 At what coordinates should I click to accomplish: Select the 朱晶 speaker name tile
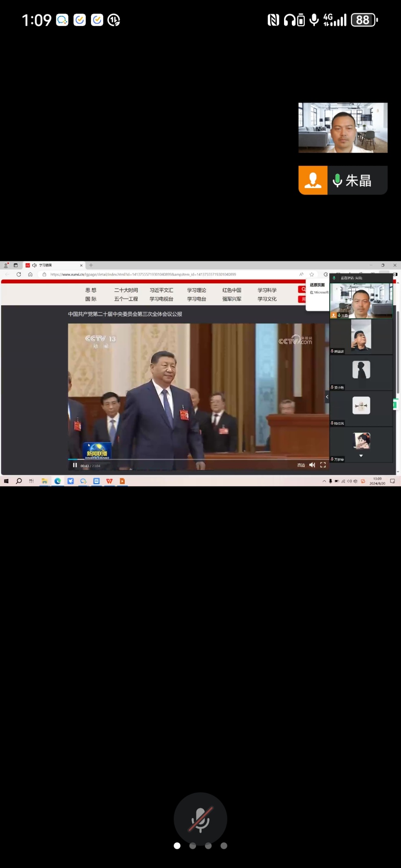343,180
